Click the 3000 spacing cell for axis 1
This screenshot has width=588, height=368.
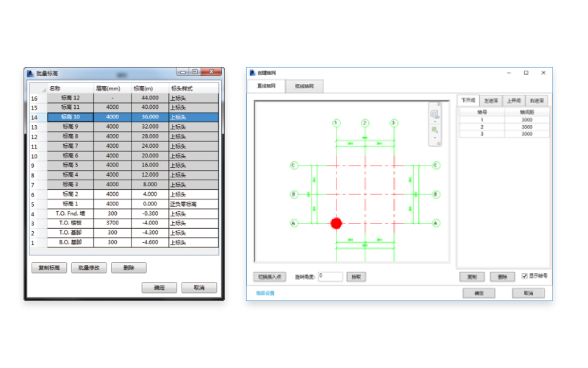click(x=527, y=120)
